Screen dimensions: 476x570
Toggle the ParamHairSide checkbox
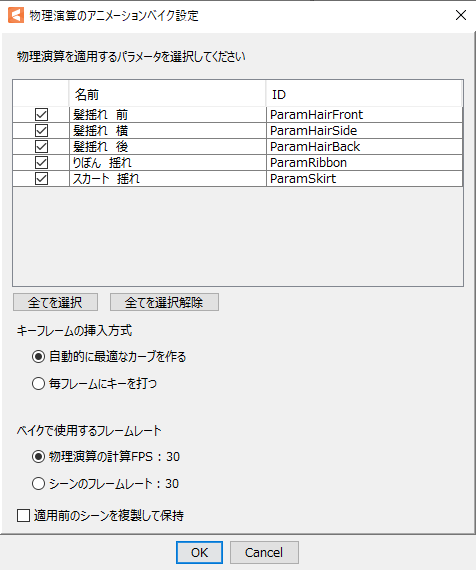(x=41, y=131)
